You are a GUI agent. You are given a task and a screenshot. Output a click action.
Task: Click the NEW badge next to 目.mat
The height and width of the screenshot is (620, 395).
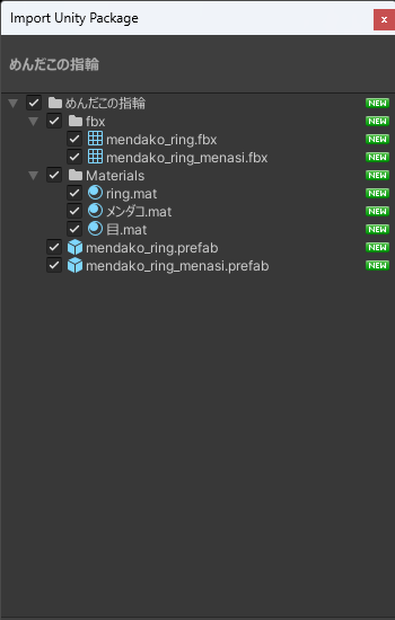click(377, 229)
